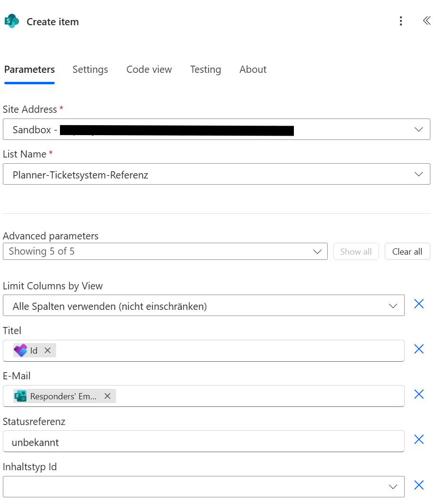Click the Clear all button
The width and height of the screenshot is (438, 504).
(407, 252)
